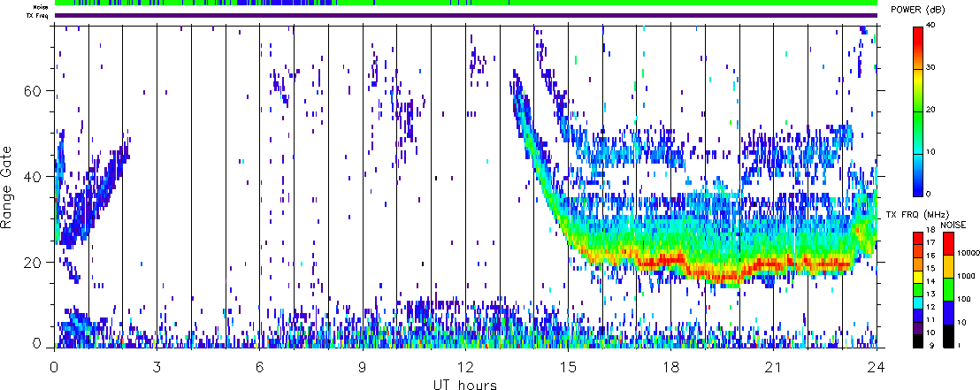Pick the red top swatch of the NOISE legend
Screen dimensions: 980x390
947,242
